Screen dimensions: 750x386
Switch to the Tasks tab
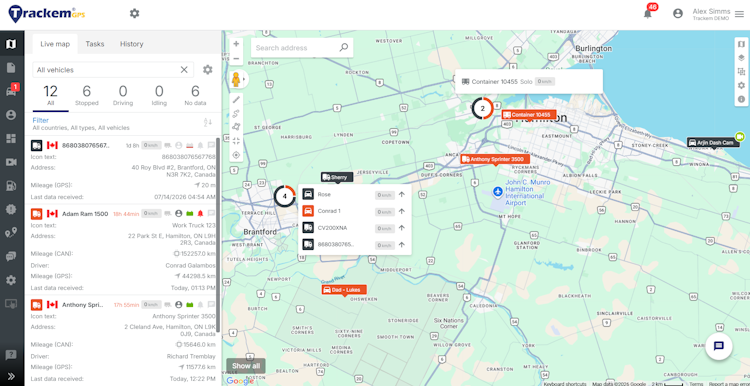[x=95, y=44]
